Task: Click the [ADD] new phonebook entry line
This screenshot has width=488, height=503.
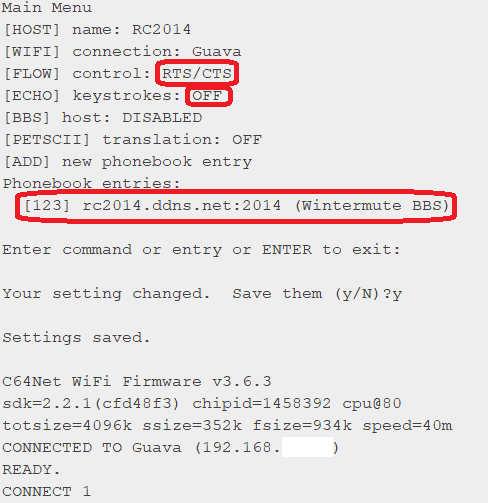Action: click(x=128, y=162)
